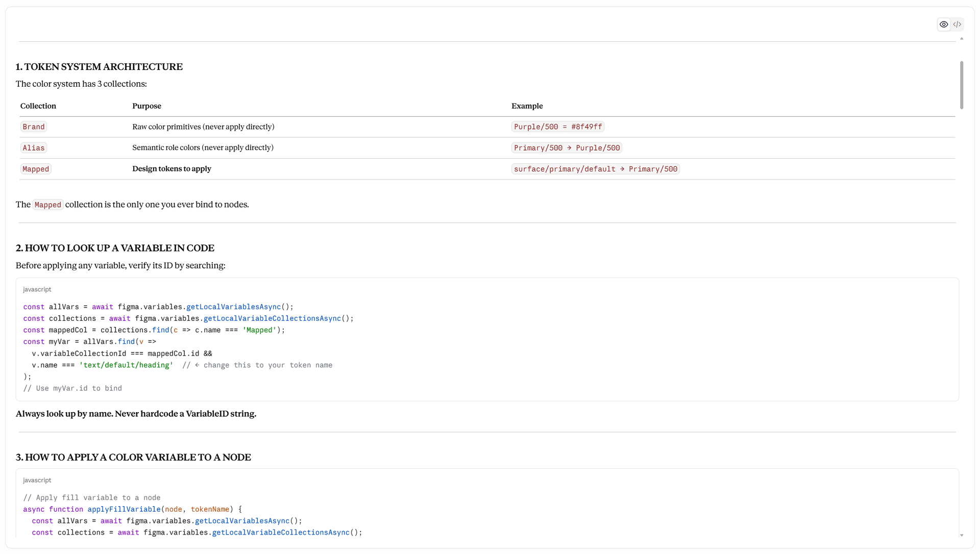Click the '// Use myVar.id to bind' comment
This screenshot has height=554, width=980.
pyautogui.click(x=72, y=389)
